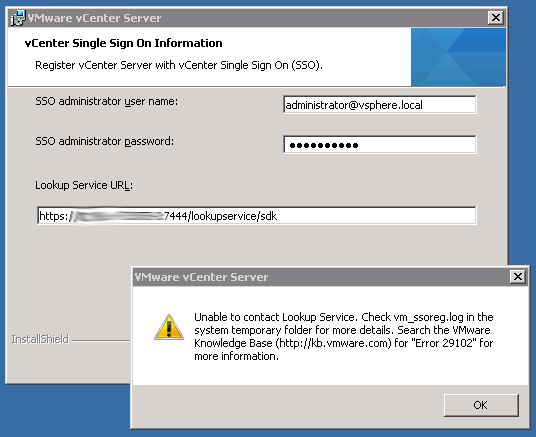Click the kb.vmware.com address in the message
The height and width of the screenshot is (437, 536).
click(x=334, y=343)
